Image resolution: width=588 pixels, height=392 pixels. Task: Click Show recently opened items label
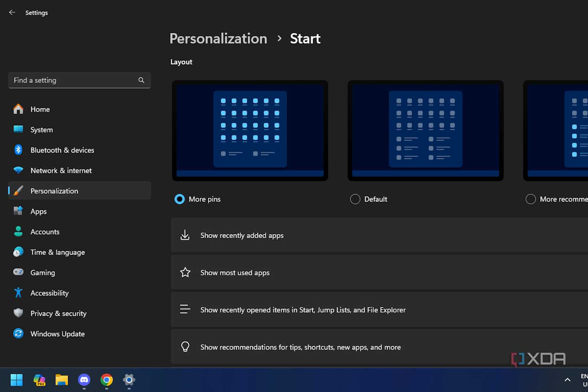[x=303, y=310]
